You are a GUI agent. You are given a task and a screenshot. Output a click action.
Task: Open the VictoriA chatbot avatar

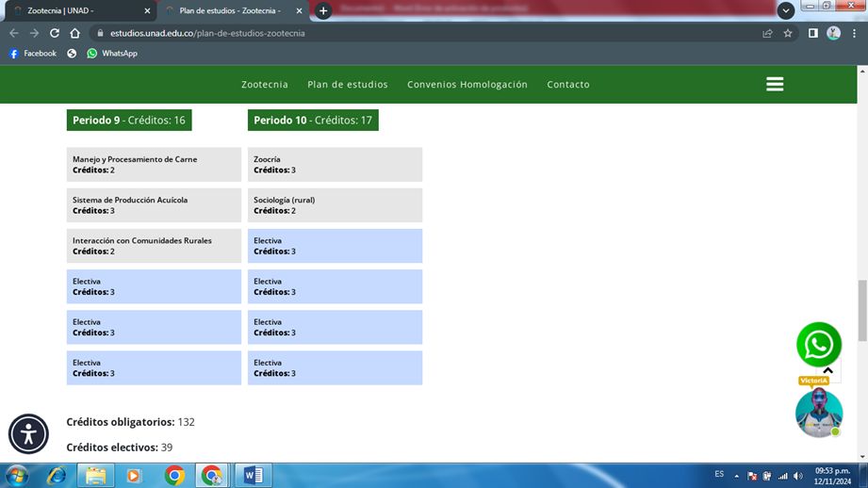pos(818,413)
